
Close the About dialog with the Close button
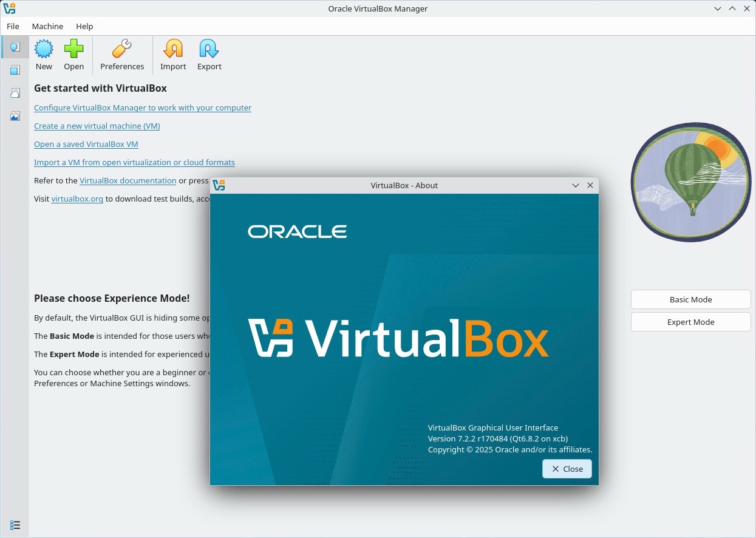point(567,469)
